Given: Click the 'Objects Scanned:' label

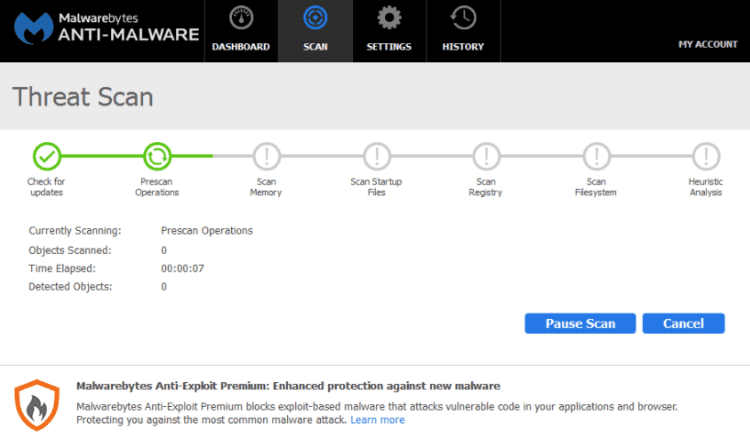Looking at the screenshot, I should click(x=70, y=251).
